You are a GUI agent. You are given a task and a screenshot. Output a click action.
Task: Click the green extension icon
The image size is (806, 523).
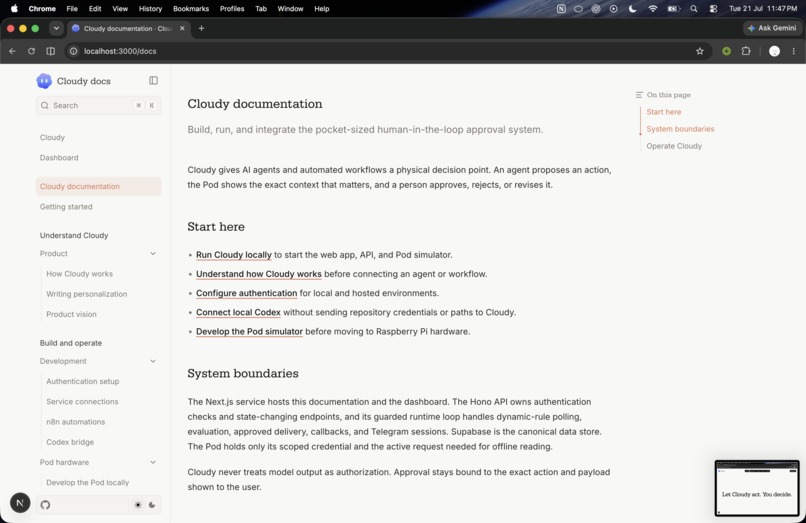click(726, 51)
